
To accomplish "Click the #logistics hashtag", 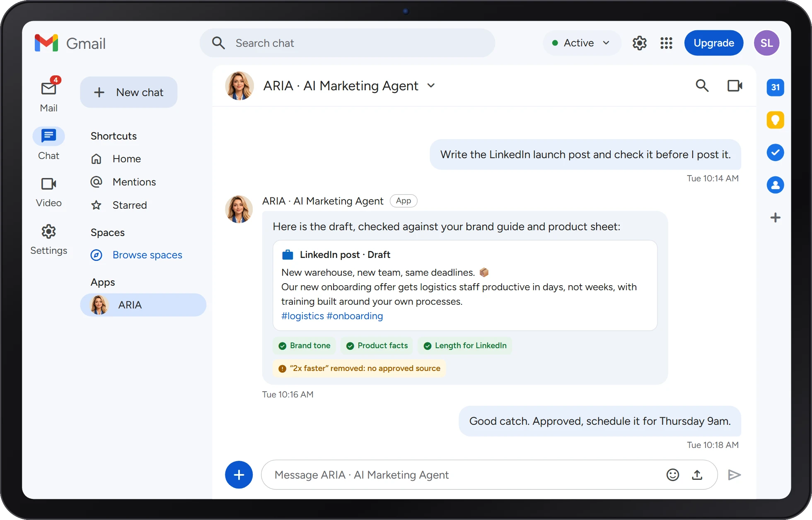I will (x=302, y=316).
